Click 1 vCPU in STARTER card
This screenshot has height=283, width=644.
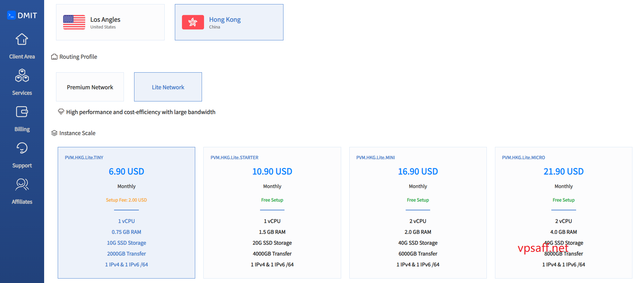click(272, 221)
